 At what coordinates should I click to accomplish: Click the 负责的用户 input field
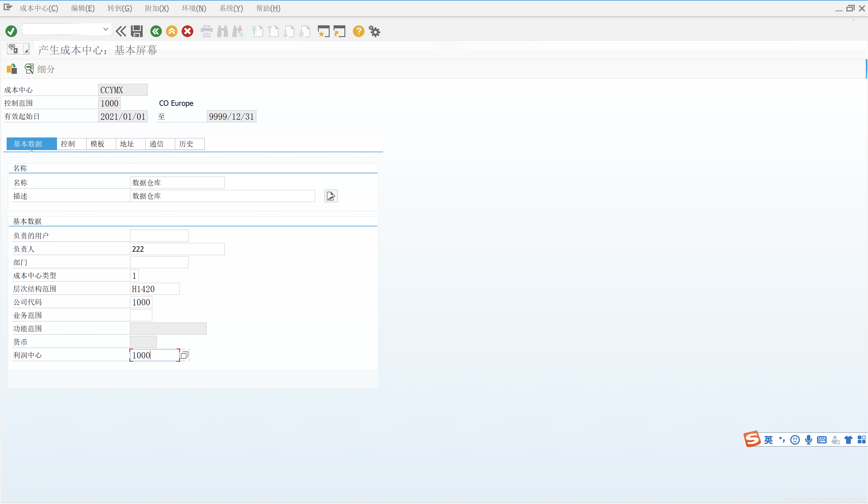click(159, 236)
